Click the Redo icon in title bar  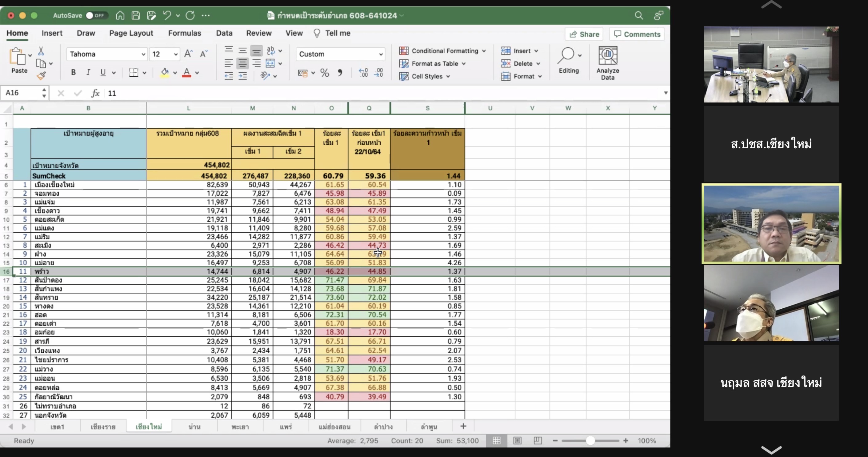tap(190, 15)
